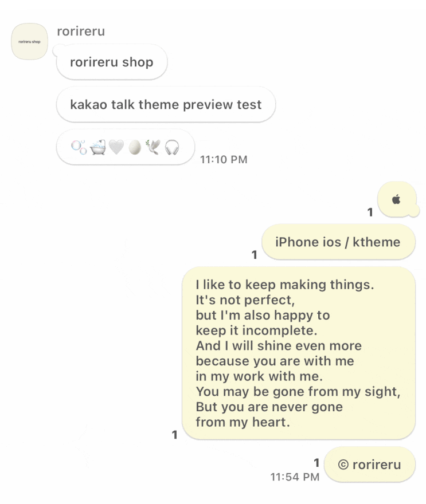Tap the bathtub emoji in the message
The width and height of the screenshot is (426, 504).
pyautogui.click(x=98, y=148)
